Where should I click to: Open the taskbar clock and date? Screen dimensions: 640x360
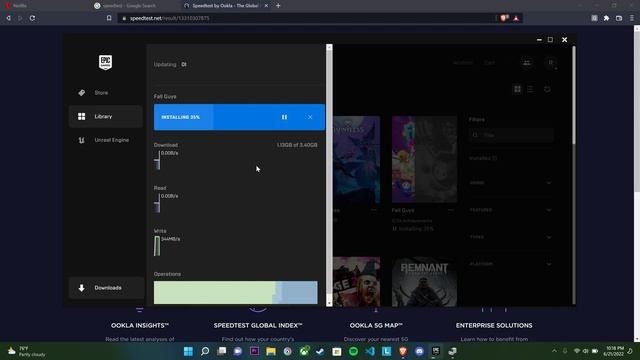pos(615,351)
